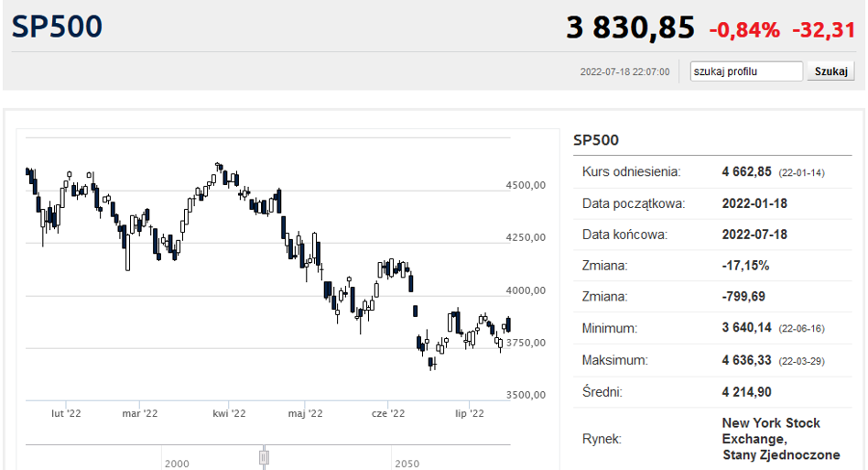Viewport: 868px width, 470px height.
Task: Click the Kurs odniesienia row value 4 662,85
Action: click(747, 171)
